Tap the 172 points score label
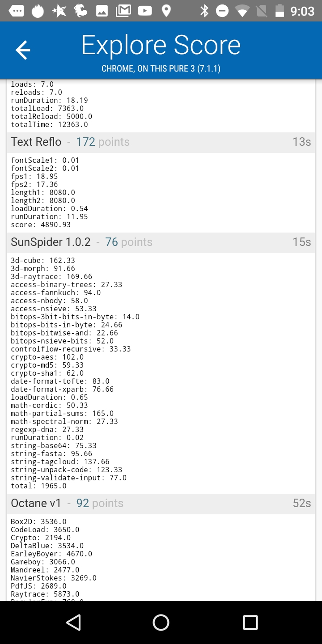Viewport: 322px width, 644px height. (102, 142)
